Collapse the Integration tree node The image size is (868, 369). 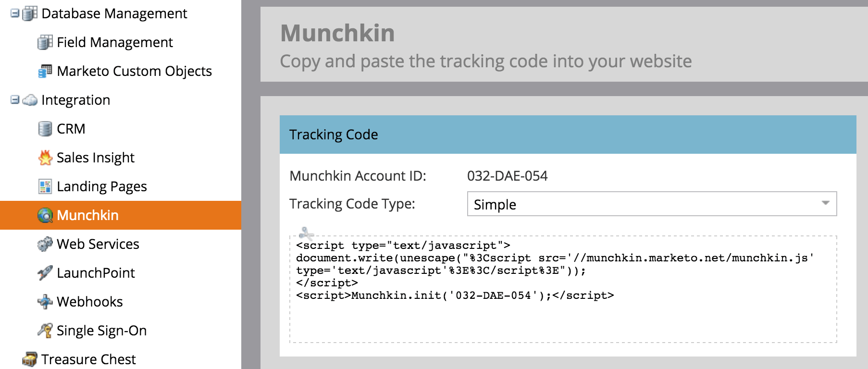tap(15, 100)
